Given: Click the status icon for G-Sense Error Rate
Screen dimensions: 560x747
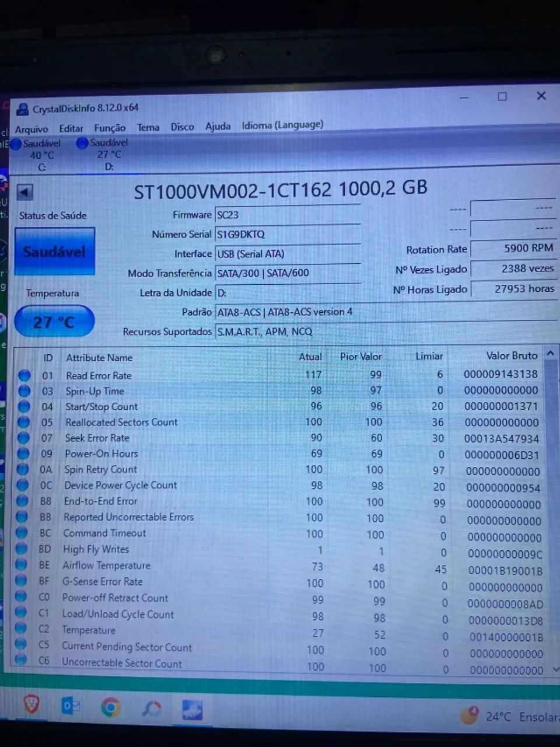Looking at the screenshot, I should [21, 581].
